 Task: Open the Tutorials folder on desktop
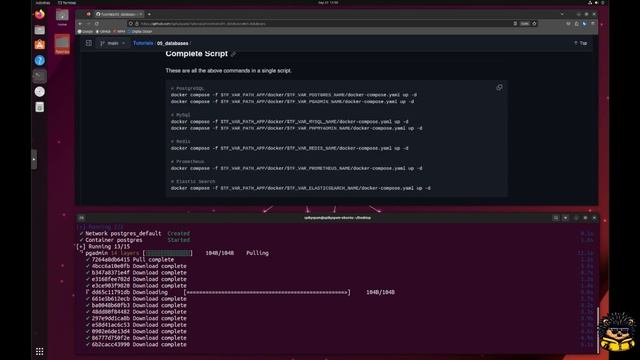(62, 44)
